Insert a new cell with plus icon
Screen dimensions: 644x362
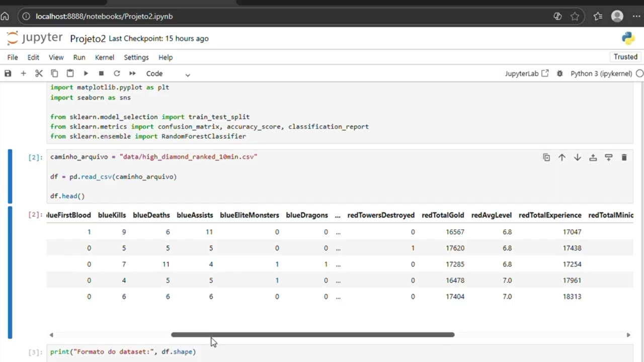point(23,73)
